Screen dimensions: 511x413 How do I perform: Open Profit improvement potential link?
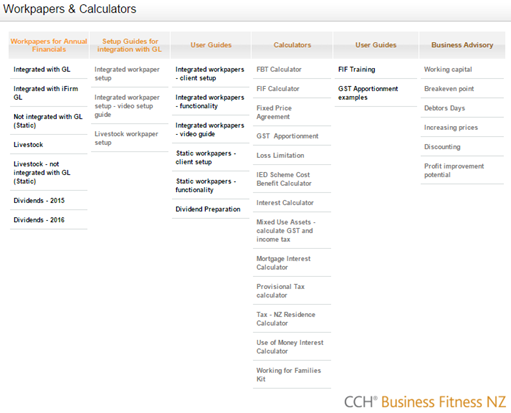(x=454, y=170)
